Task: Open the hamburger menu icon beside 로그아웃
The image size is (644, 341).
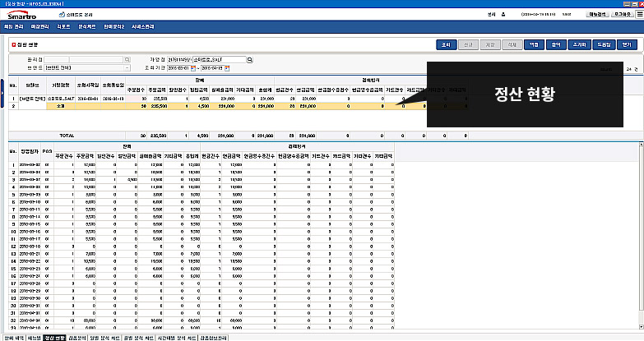Action: coord(640,14)
